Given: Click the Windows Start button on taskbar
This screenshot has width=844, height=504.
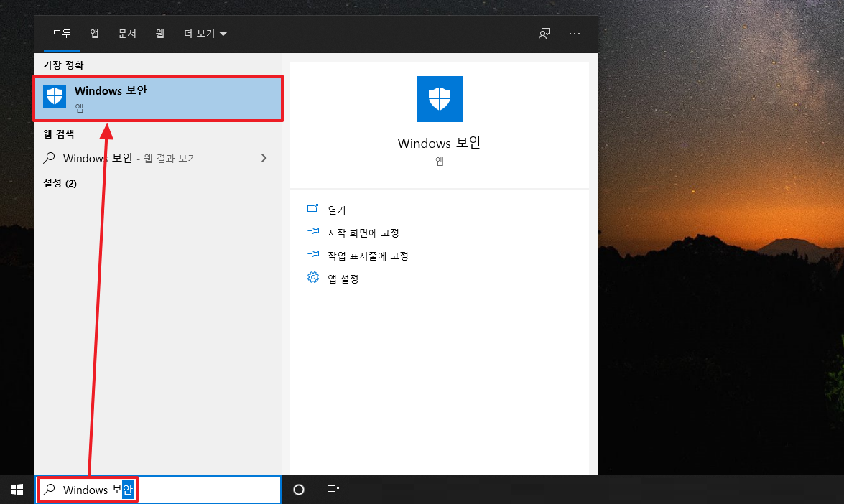Looking at the screenshot, I should click(16, 489).
